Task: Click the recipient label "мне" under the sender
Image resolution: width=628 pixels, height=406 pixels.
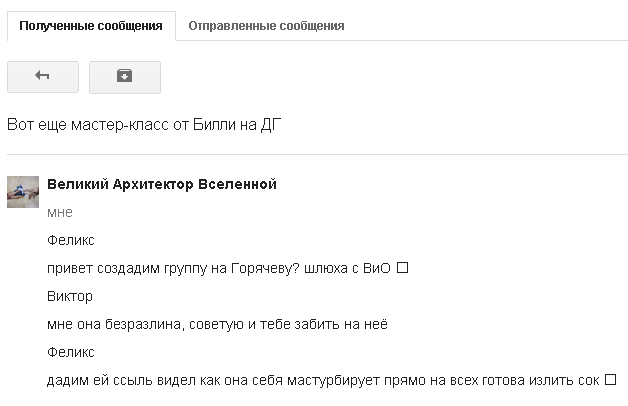Action: 60,212
